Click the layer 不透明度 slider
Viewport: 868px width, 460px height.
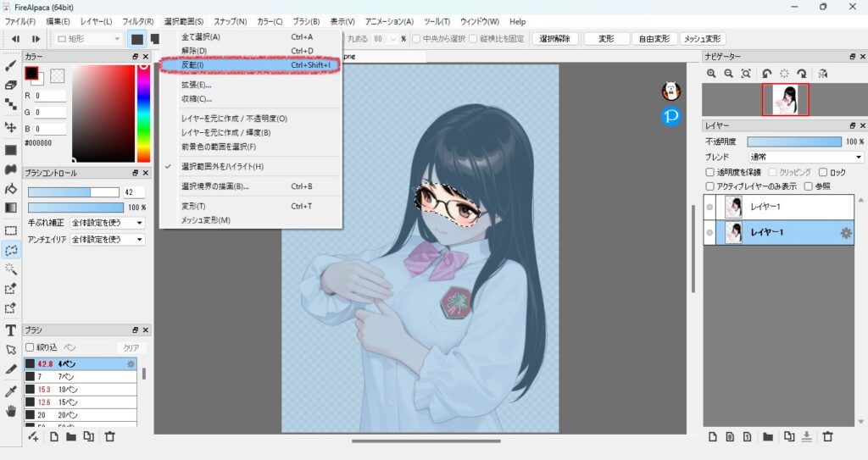pyautogui.click(x=793, y=141)
